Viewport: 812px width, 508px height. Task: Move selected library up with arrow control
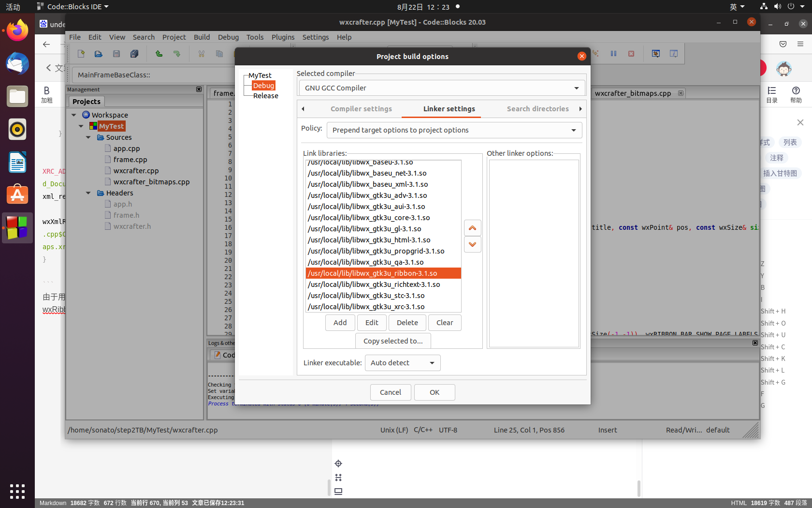(x=472, y=227)
